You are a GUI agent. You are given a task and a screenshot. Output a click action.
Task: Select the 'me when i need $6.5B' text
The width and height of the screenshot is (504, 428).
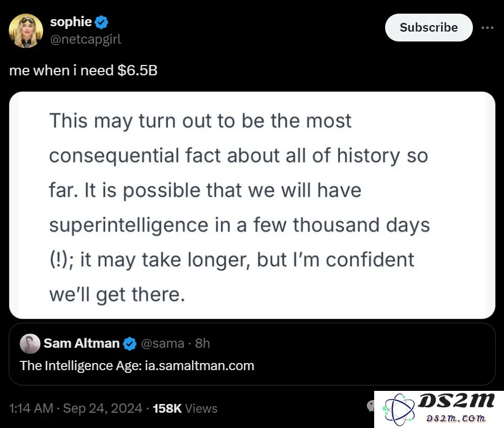83,70
